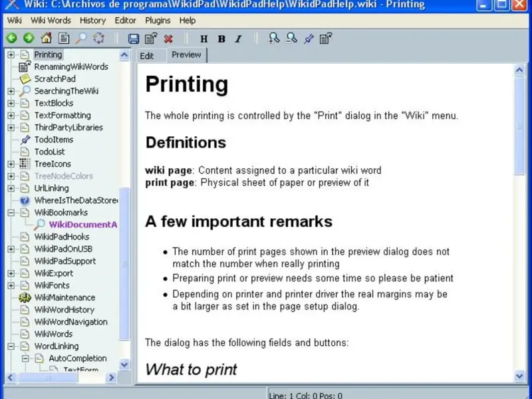This screenshot has width=532, height=399.
Task: Click the red X delete wiki word icon
Action: coord(168,39)
